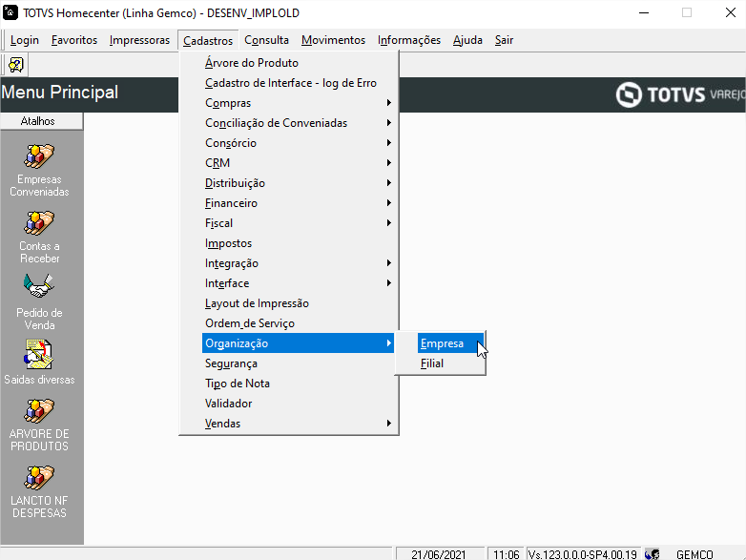Click the highlighted Organização menu item
This screenshot has height=560, width=746.
click(299, 343)
